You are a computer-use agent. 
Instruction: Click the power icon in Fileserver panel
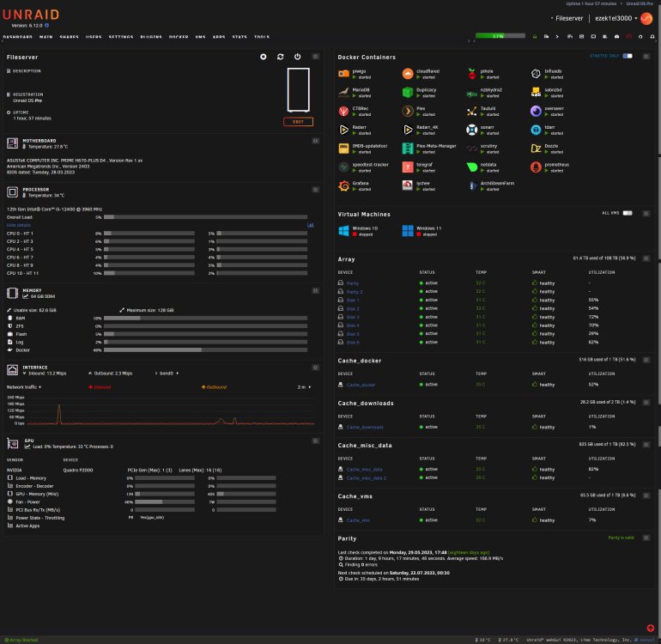tap(297, 57)
